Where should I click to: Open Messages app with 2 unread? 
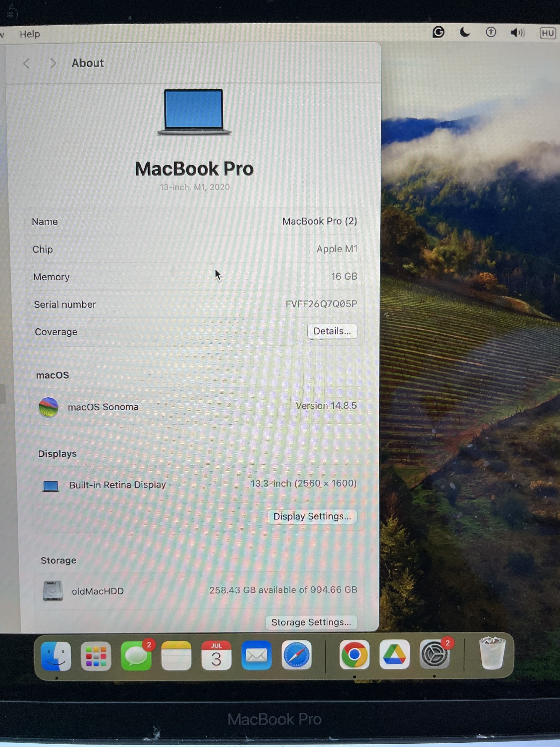point(136,656)
